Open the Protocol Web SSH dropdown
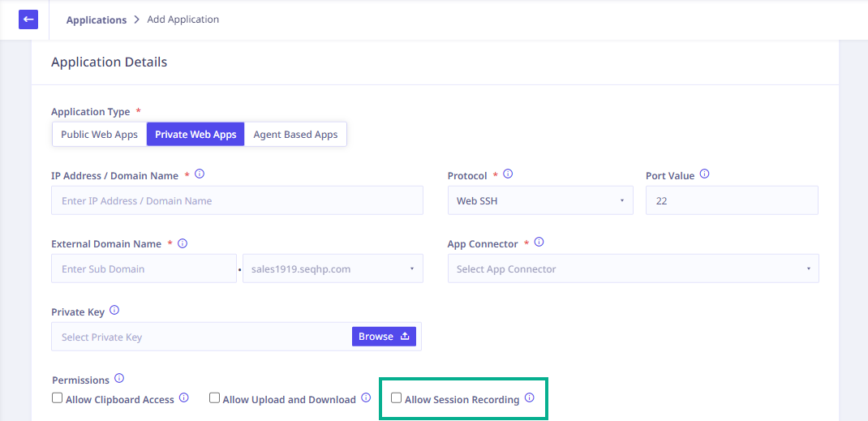 540,200
